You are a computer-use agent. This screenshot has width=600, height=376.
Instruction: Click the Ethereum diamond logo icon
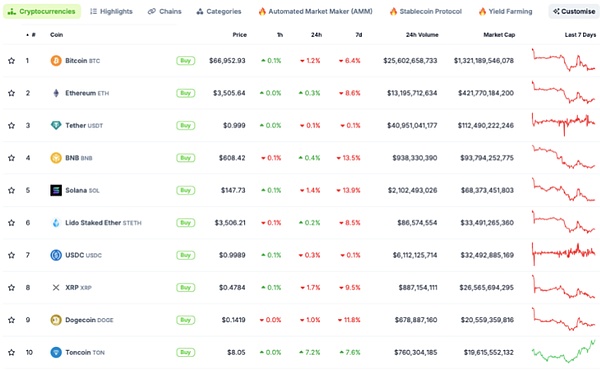pyautogui.click(x=56, y=93)
